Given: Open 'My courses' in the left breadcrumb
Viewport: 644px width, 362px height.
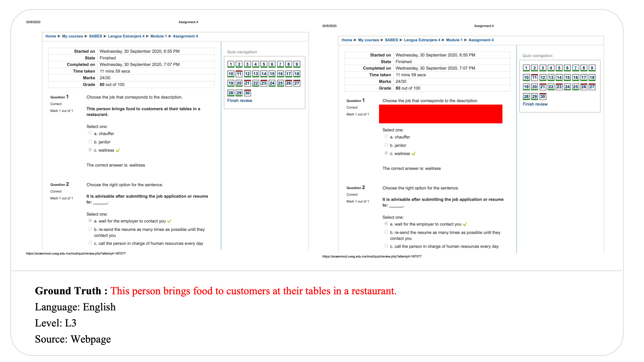Looking at the screenshot, I should pyautogui.click(x=72, y=36).
